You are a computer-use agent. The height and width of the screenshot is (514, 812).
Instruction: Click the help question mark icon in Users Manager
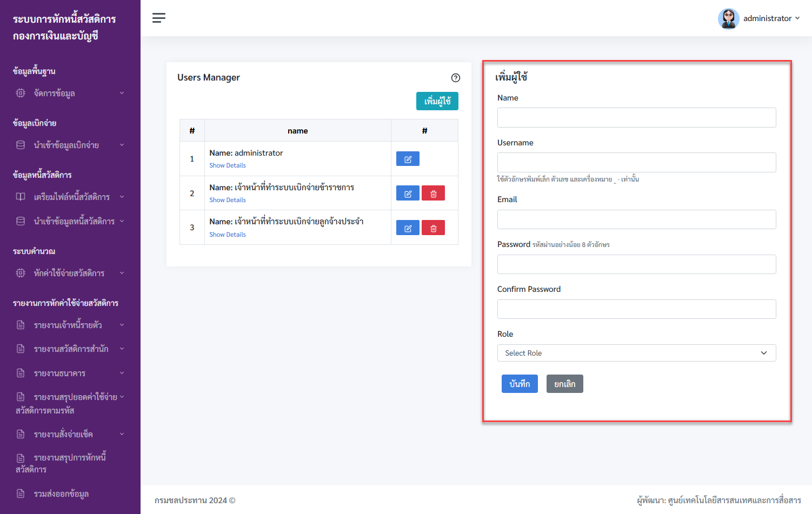456,78
